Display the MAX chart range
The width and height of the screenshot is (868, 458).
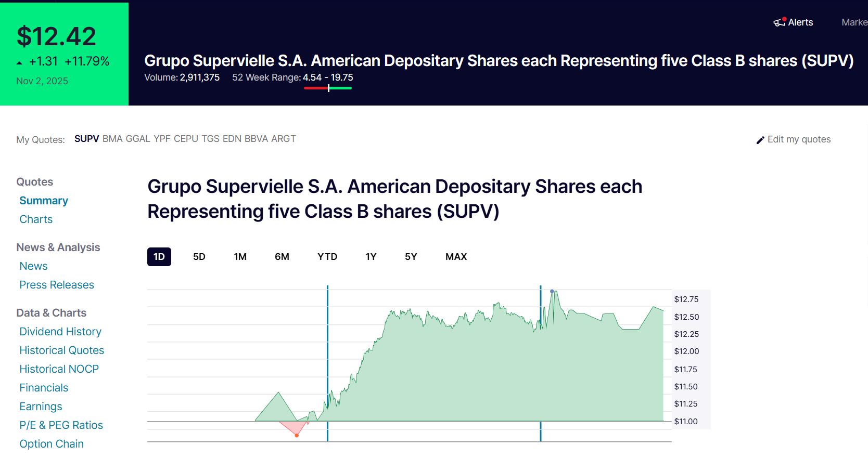(456, 257)
